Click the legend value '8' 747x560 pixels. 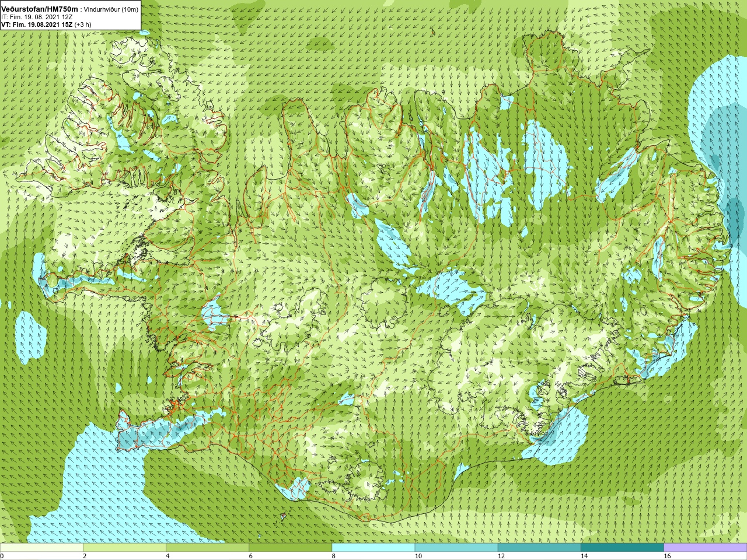334,556
